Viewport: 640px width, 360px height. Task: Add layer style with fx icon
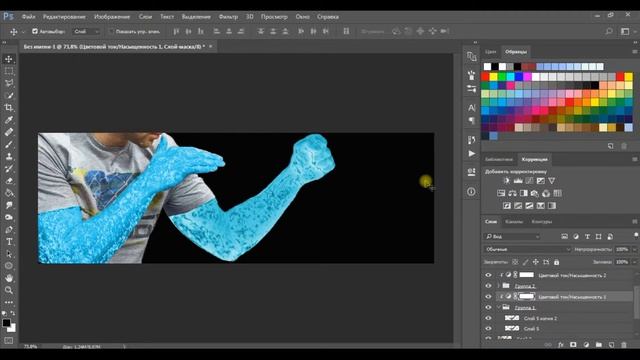click(561, 345)
